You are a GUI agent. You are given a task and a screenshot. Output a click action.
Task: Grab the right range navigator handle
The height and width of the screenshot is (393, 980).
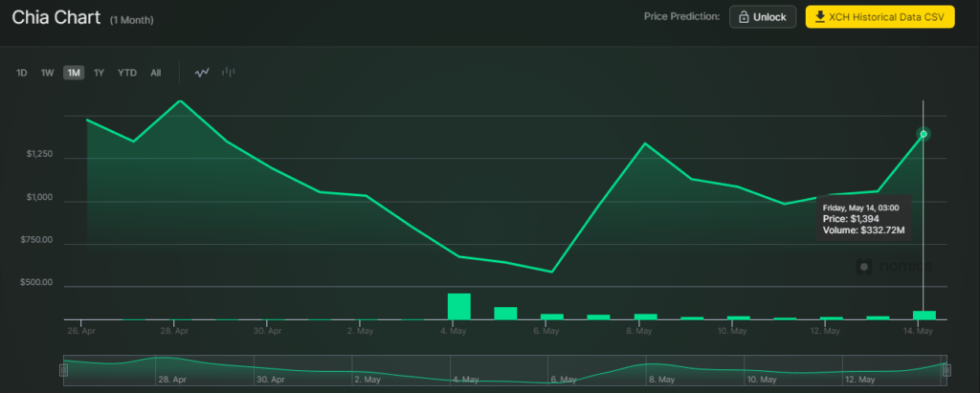tap(947, 370)
